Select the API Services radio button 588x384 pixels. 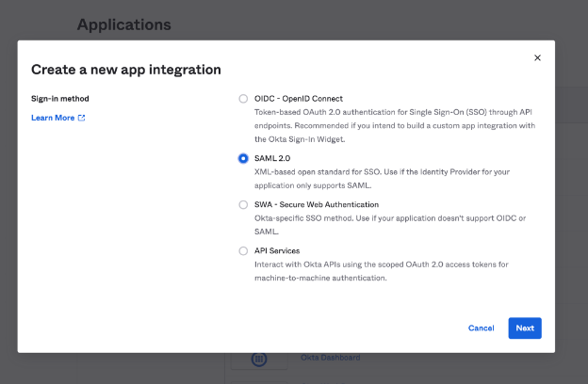pyautogui.click(x=244, y=251)
